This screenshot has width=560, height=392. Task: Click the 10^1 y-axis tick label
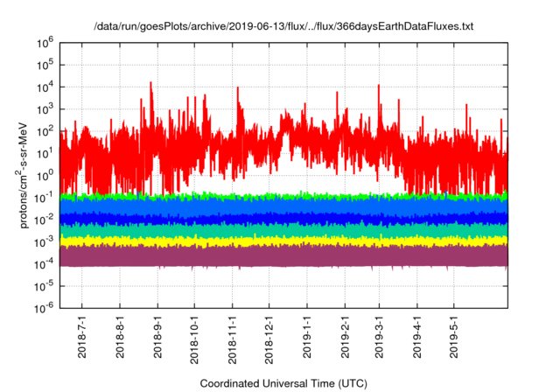pos(45,154)
